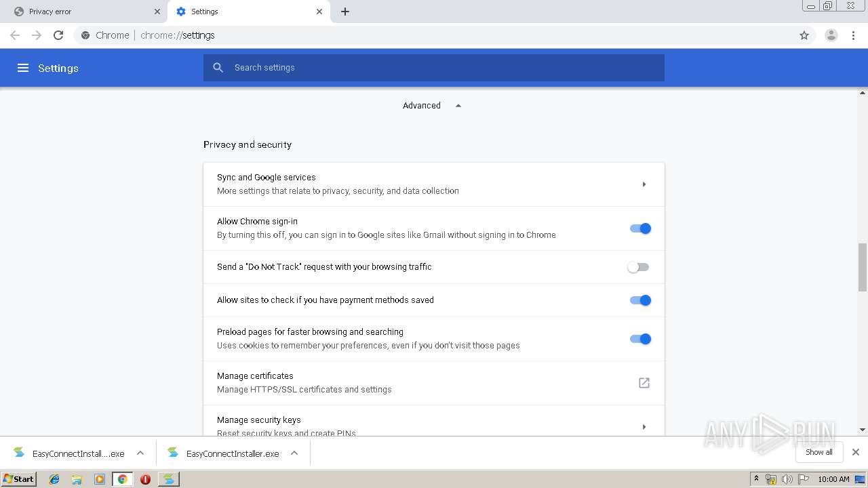Close the Privacy error tab
868x488 pixels.
157,12
